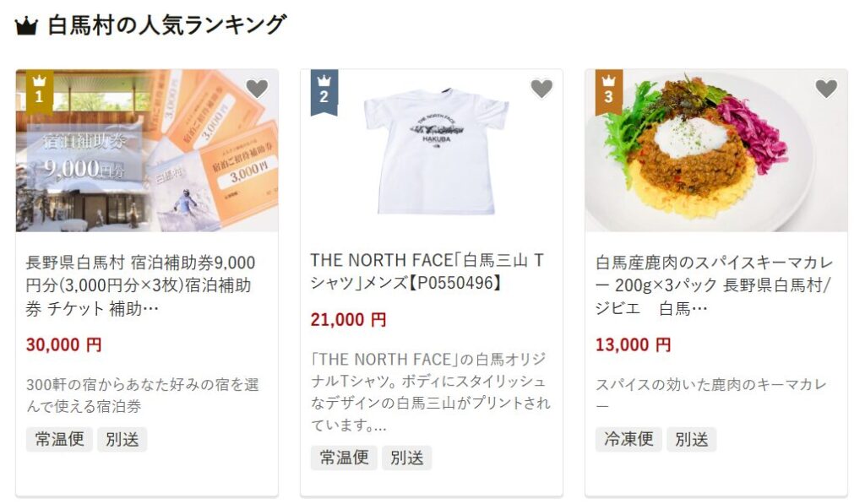This screenshot has width=865, height=504.
Task: Select 別送 tag on T-shirt card
Action: [x=406, y=458]
